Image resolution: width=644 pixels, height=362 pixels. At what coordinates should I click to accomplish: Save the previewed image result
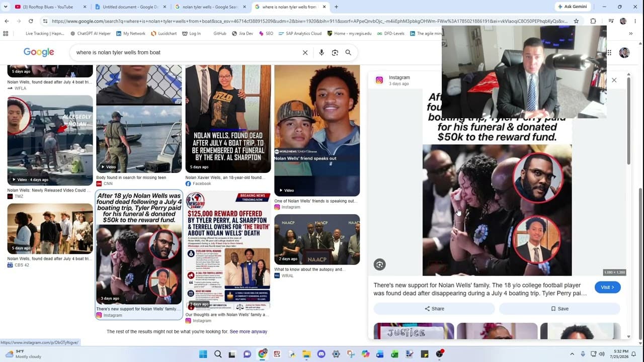pos(559,309)
